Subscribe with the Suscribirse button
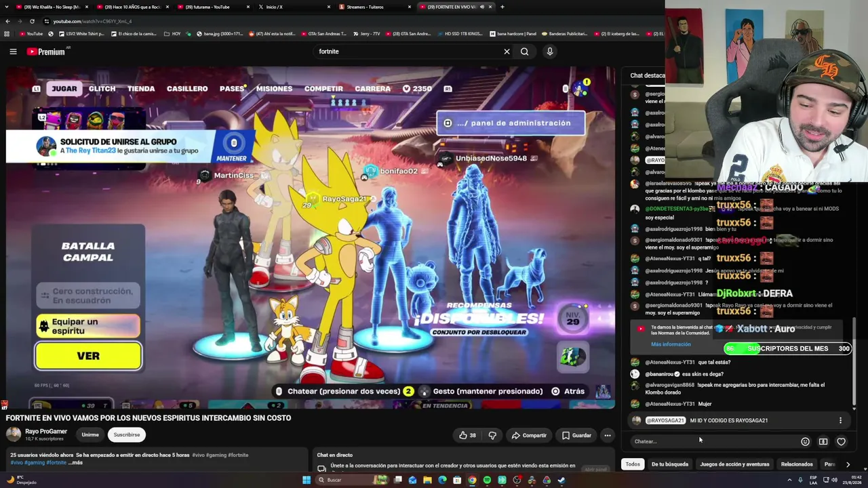Viewport: 868px width, 488px height. tap(127, 434)
